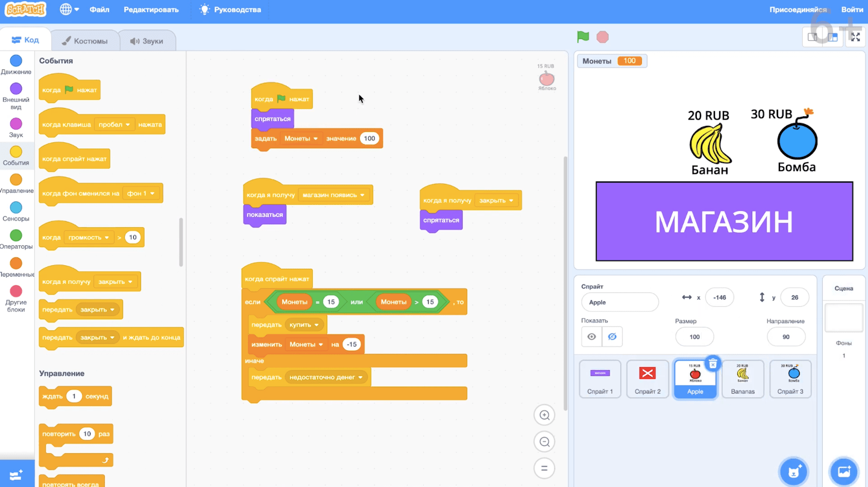
Task: Click the choose a sprite cat button
Action: (794, 472)
